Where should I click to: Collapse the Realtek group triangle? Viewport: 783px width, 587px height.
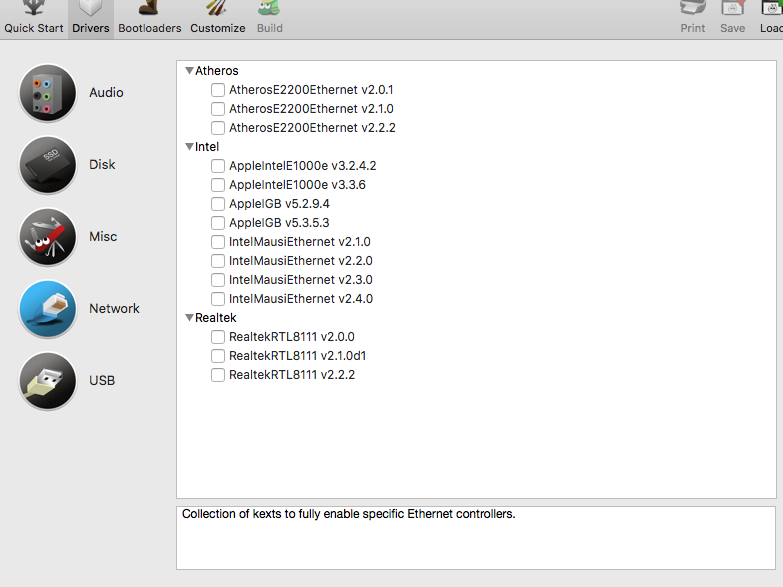coord(189,317)
